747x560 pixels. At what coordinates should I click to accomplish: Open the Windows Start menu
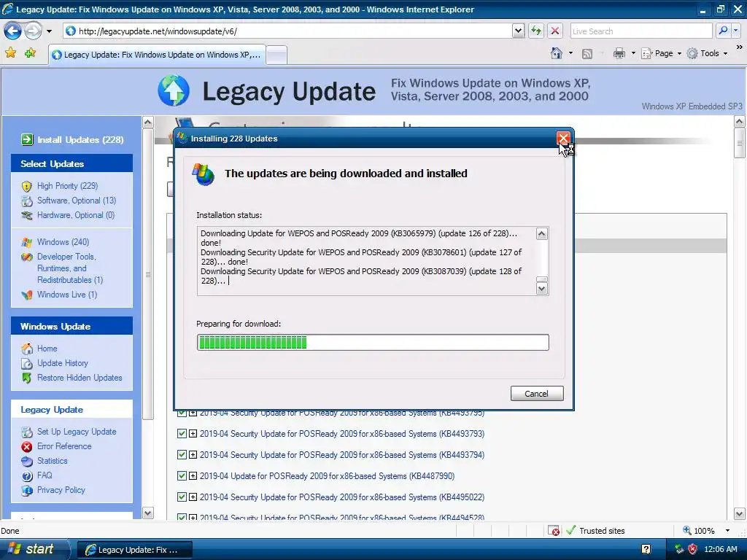pos(34,549)
